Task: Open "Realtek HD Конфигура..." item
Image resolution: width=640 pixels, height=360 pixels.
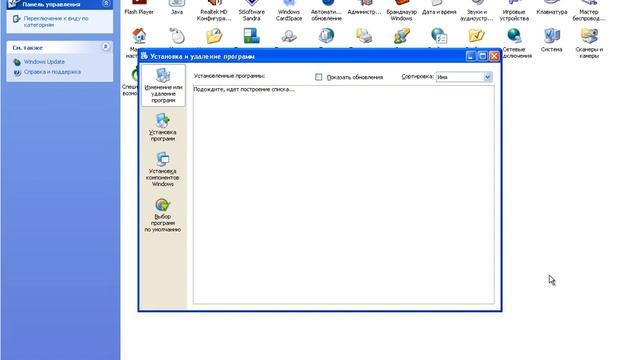Action: [214, 11]
